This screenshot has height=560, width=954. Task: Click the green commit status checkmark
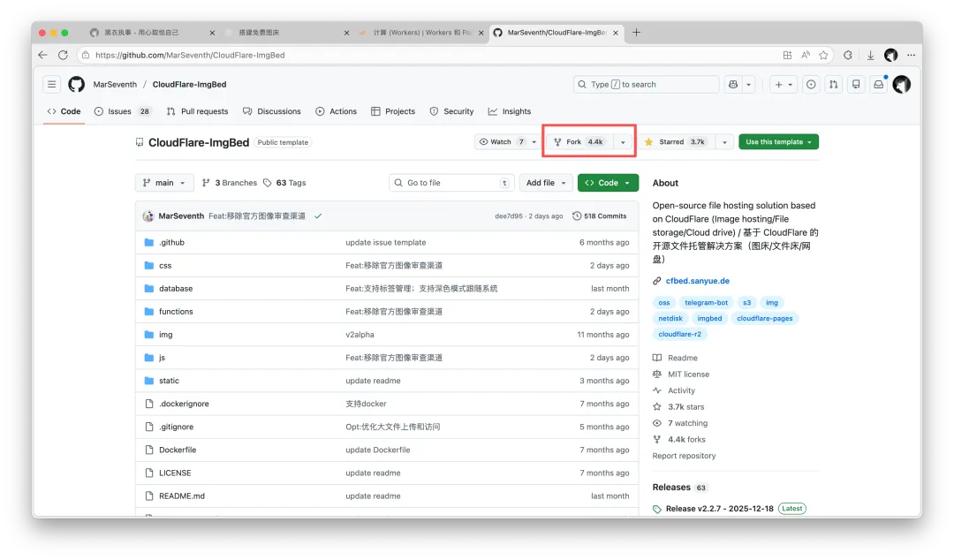pyautogui.click(x=318, y=216)
